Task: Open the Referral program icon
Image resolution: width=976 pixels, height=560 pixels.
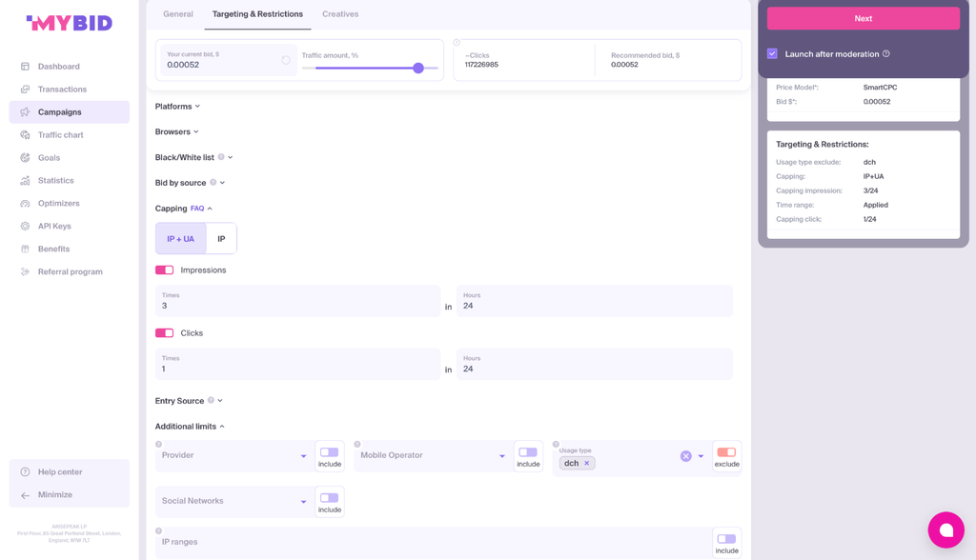Action: click(25, 272)
